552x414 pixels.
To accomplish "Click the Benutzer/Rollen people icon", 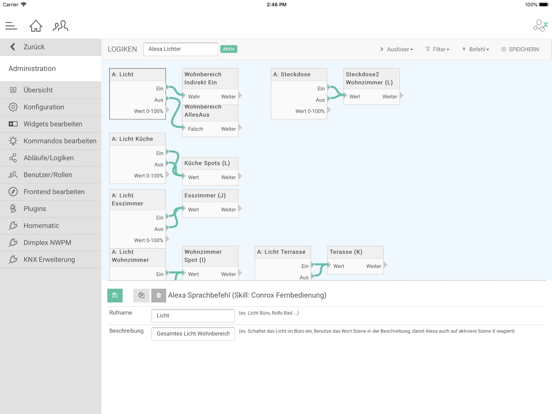I will pyautogui.click(x=13, y=175).
